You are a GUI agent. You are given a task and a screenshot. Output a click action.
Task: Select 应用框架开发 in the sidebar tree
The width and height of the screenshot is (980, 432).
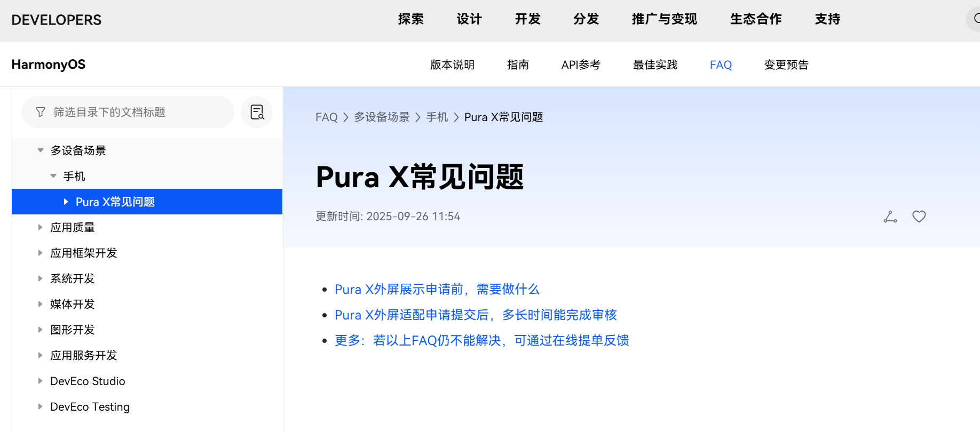coord(84,253)
